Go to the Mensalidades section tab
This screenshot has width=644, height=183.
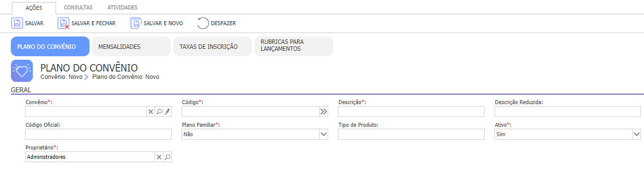(131, 46)
